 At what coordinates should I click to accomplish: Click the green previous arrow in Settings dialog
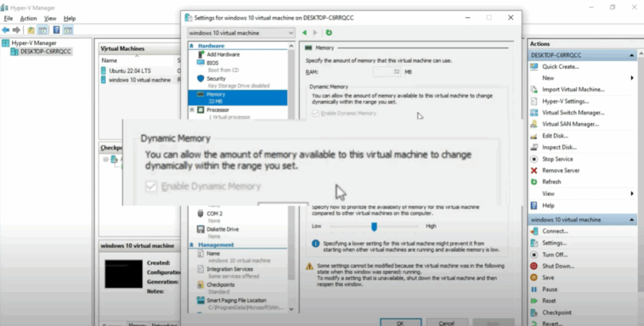304,33
